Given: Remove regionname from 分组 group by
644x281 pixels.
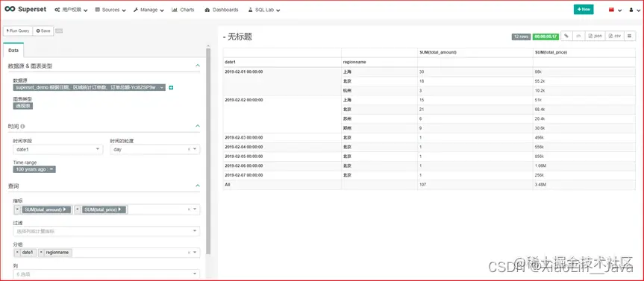Looking at the screenshot, I should pyautogui.click(x=42, y=253).
